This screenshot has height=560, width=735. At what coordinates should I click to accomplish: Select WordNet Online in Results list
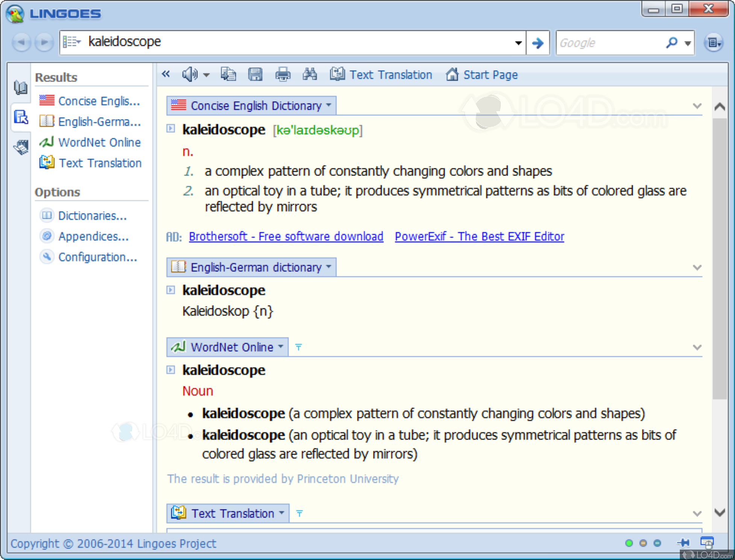click(99, 142)
